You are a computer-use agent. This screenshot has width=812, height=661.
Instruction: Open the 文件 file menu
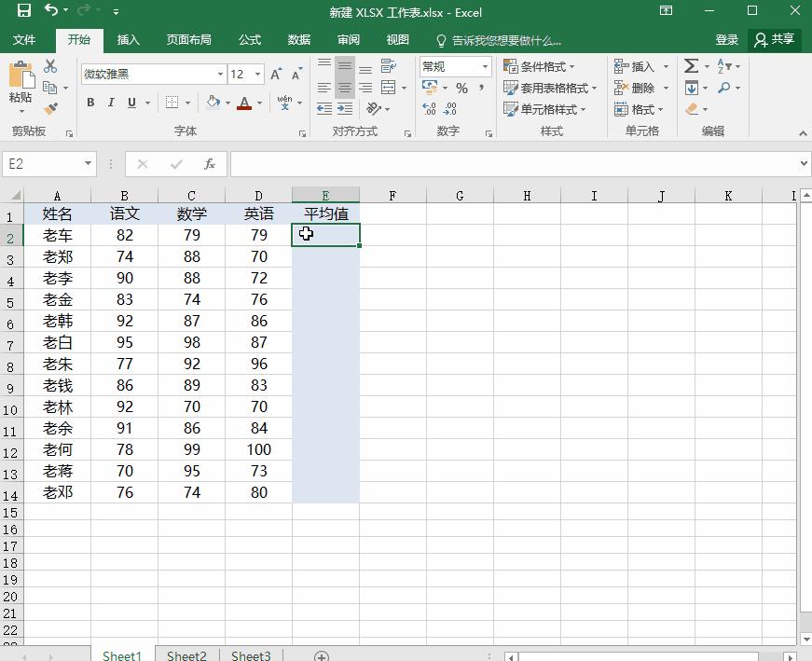tap(24, 40)
